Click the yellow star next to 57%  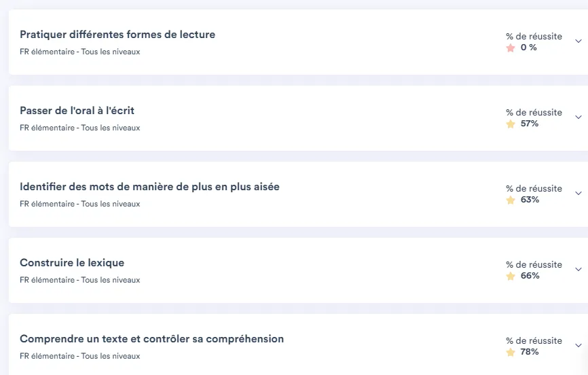[511, 124]
